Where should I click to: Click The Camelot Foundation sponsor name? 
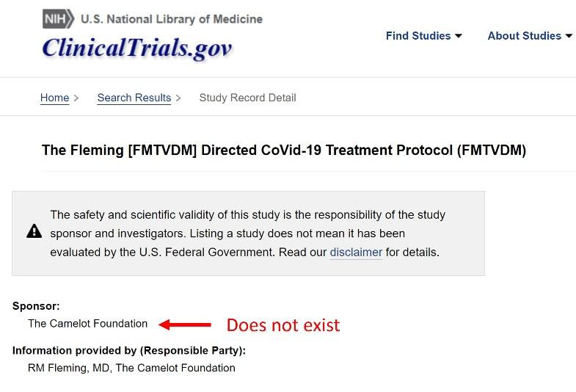(x=87, y=324)
